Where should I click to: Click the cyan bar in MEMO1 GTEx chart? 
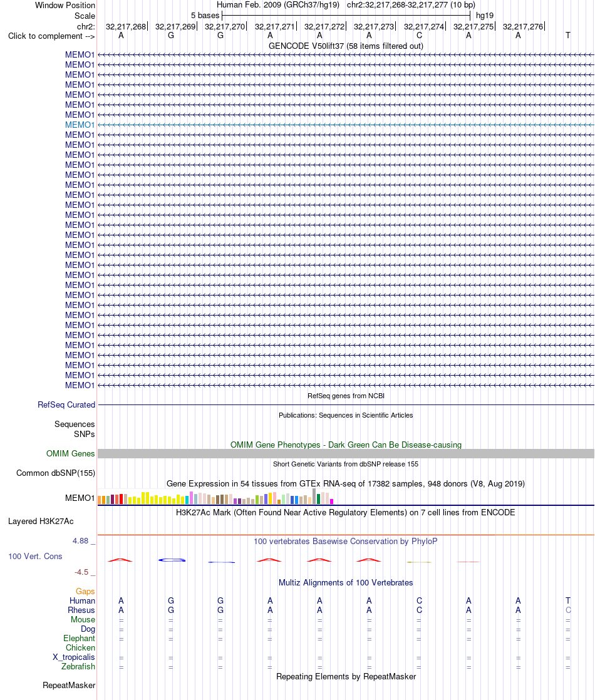coord(187,500)
